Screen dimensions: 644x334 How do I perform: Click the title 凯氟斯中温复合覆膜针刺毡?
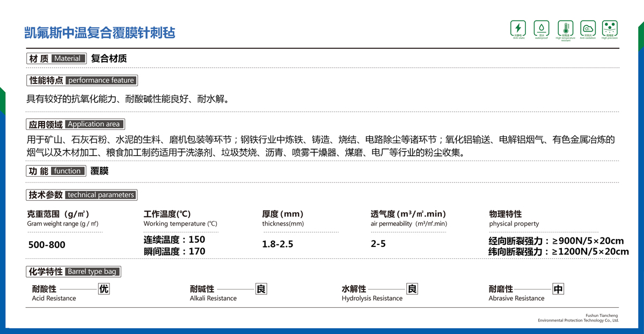100,33
